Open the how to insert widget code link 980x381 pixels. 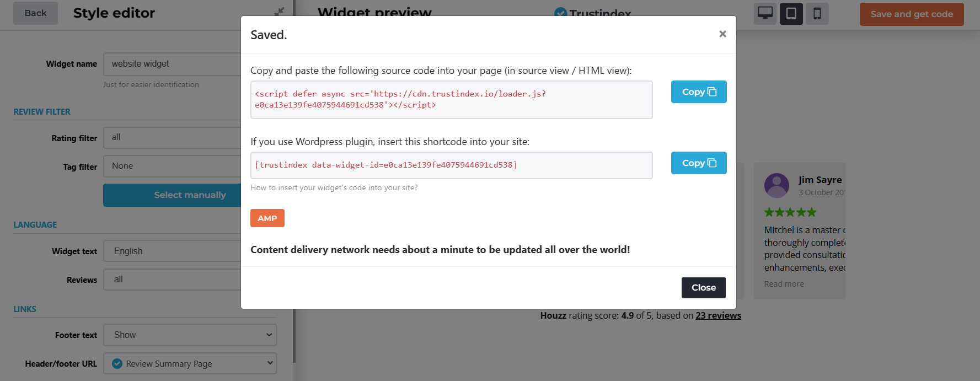334,188
